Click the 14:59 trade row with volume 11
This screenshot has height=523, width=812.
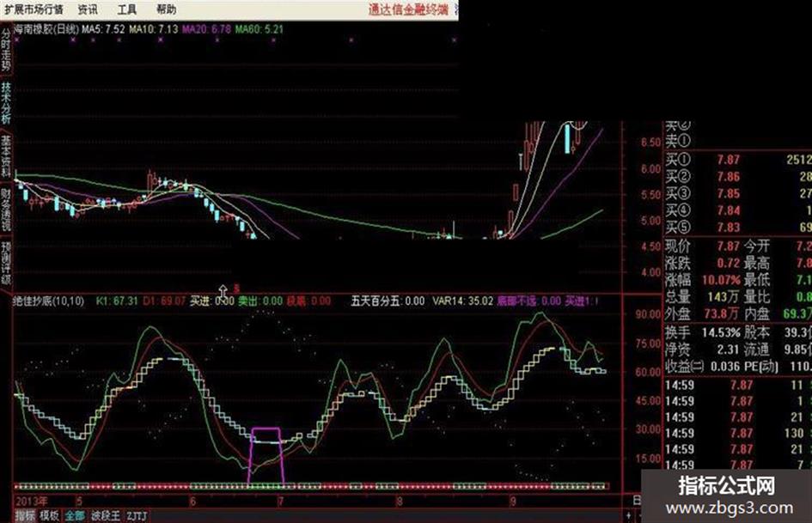(x=738, y=385)
